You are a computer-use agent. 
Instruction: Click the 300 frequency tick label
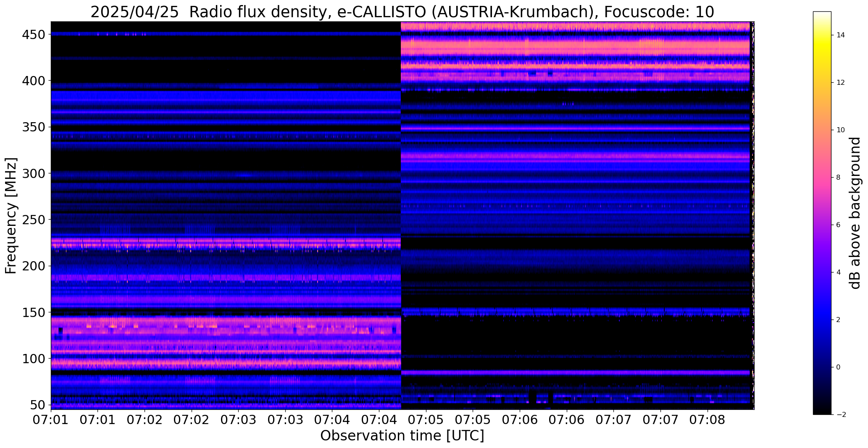tap(34, 173)
